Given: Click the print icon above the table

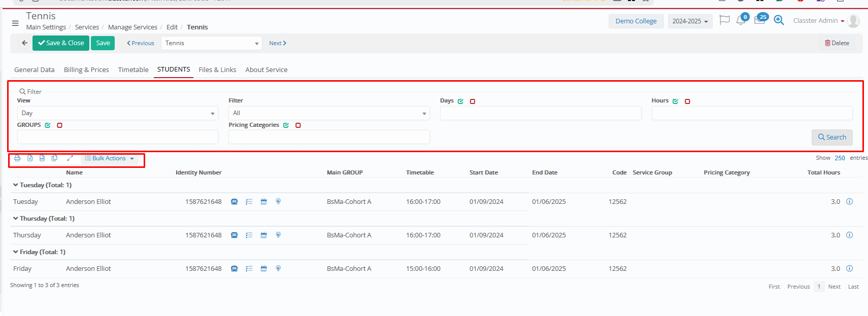Looking at the screenshot, I should 17,158.
